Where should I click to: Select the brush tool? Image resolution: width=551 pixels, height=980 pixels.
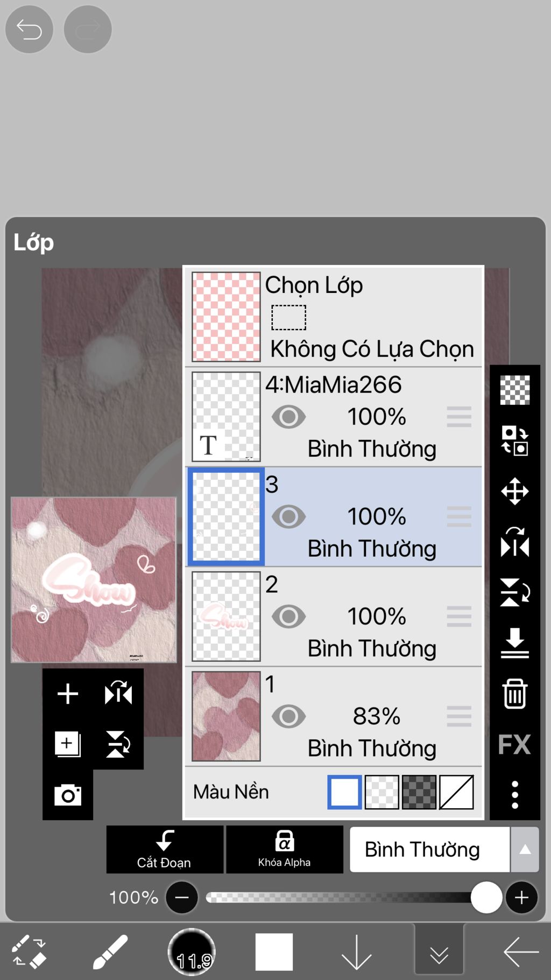tap(110, 952)
